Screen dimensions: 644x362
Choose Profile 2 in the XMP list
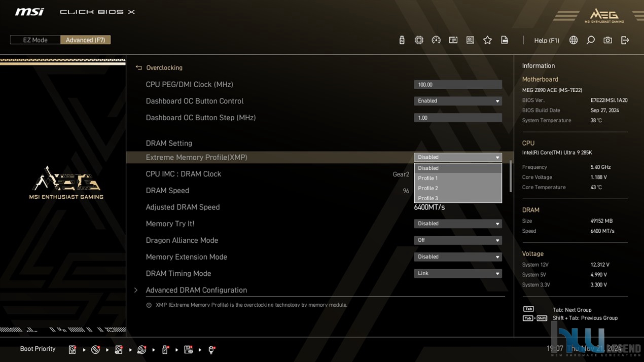click(458, 188)
